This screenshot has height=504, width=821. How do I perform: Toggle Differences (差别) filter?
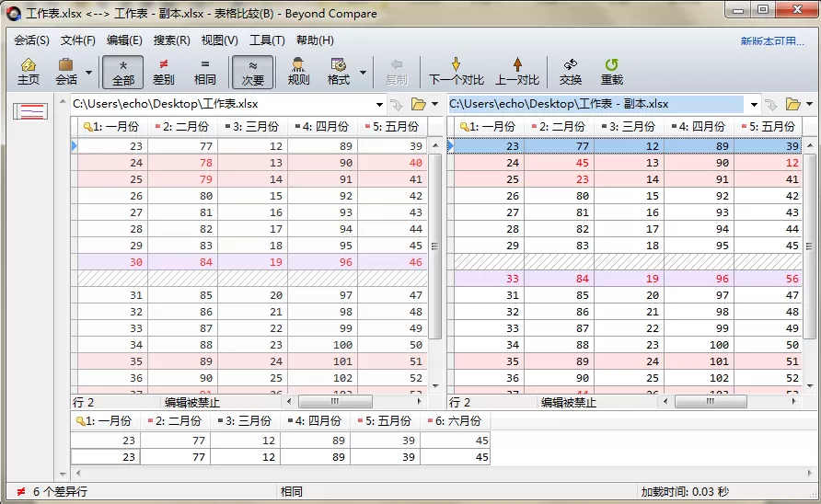pos(163,72)
